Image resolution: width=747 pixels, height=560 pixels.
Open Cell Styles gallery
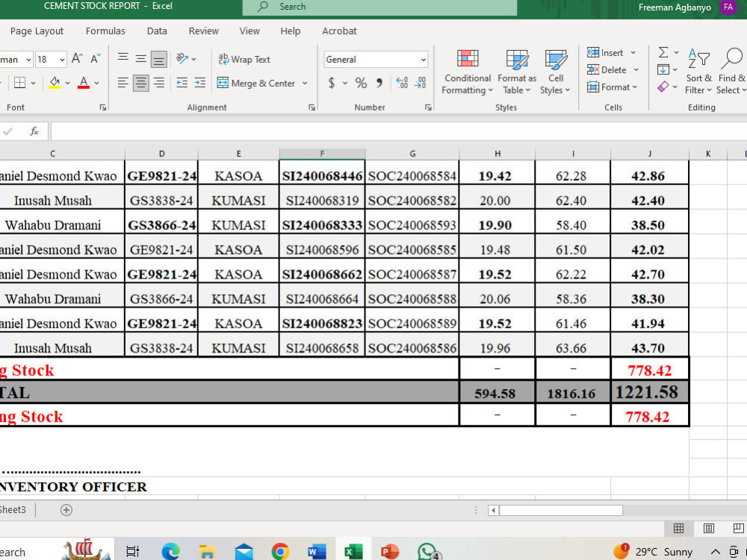pos(555,72)
